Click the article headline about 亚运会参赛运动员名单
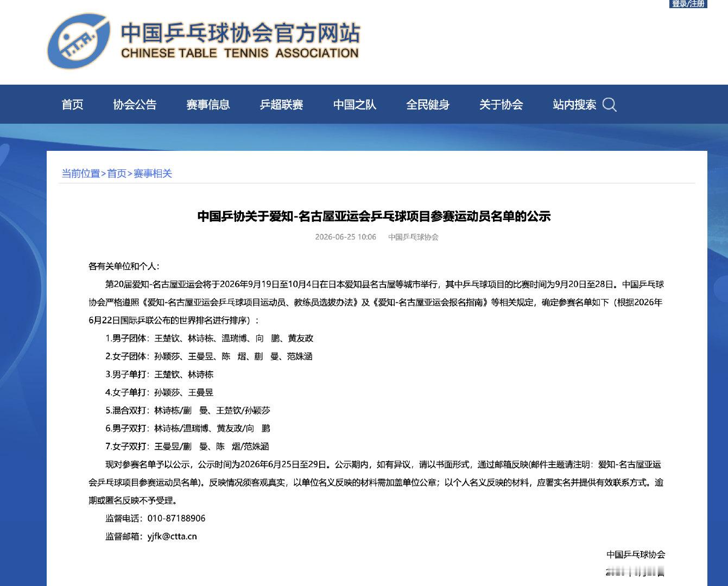The image size is (728, 586). [374, 216]
